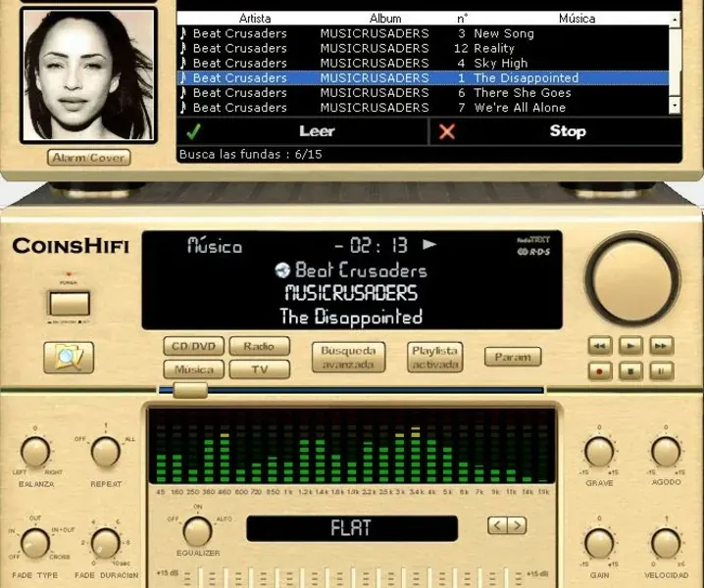Screen dimensions: 704x588
Task: Click the red record button
Action: (600, 371)
